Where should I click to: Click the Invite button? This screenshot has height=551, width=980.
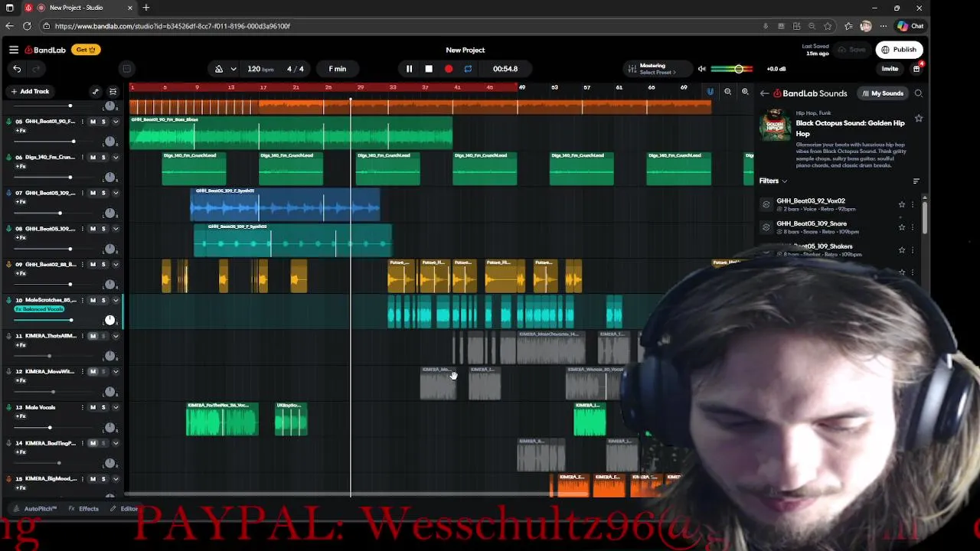point(890,69)
